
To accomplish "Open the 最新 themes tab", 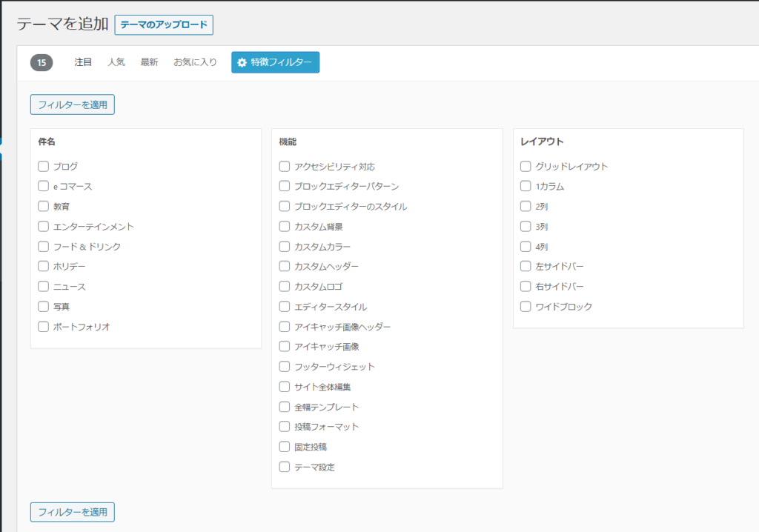I will [149, 63].
